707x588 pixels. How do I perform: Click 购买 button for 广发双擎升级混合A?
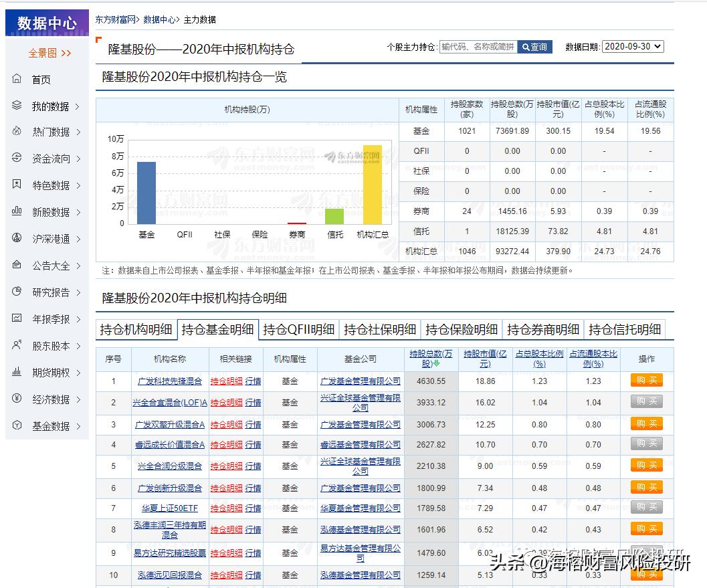[645, 423]
